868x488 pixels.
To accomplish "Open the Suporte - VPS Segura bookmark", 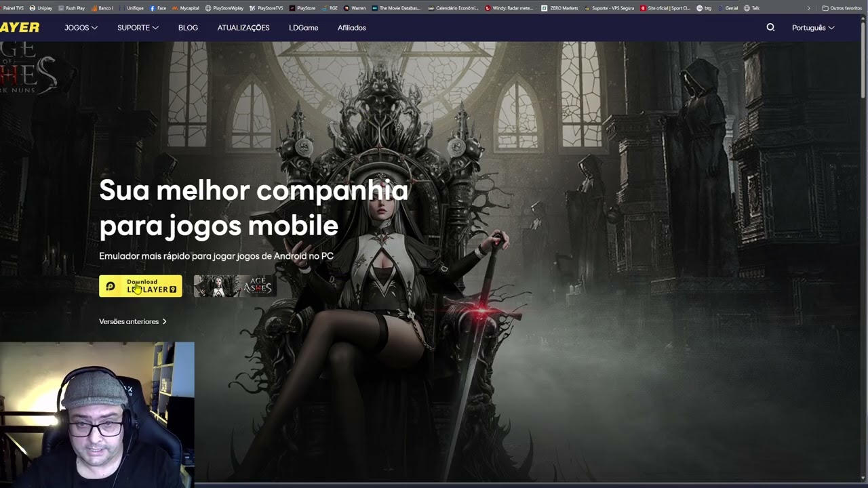I will point(609,8).
